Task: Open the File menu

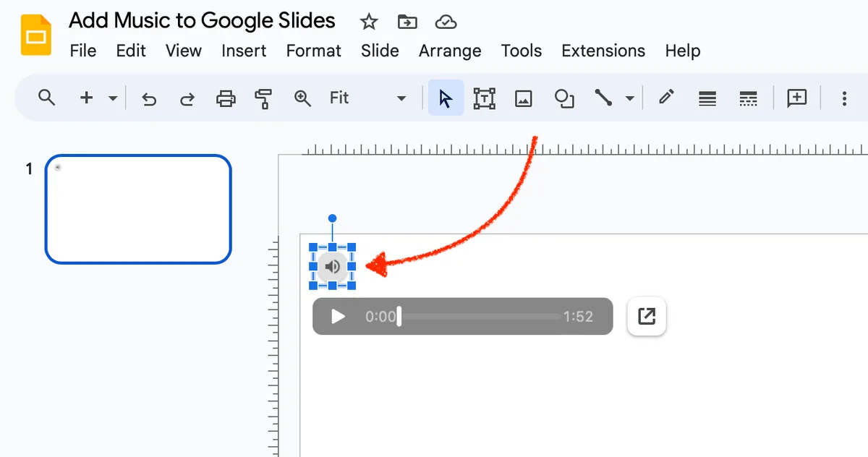Action: (x=83, y=51)
